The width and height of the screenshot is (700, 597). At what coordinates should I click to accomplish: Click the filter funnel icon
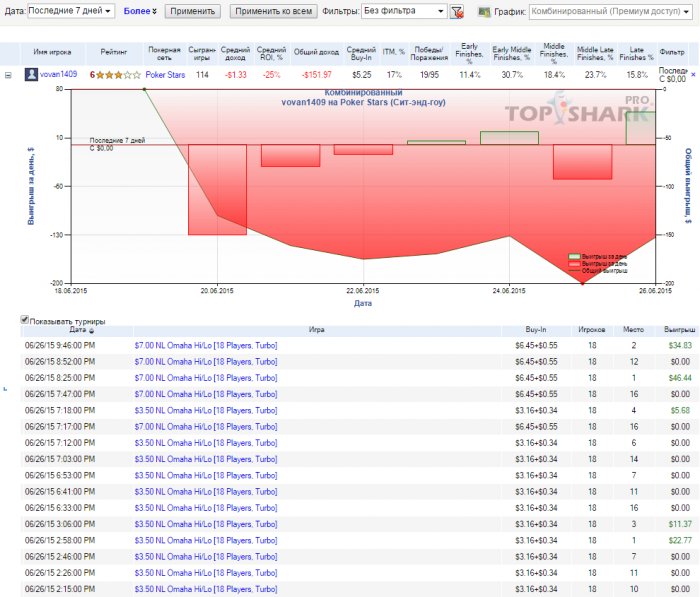point(457,12)
